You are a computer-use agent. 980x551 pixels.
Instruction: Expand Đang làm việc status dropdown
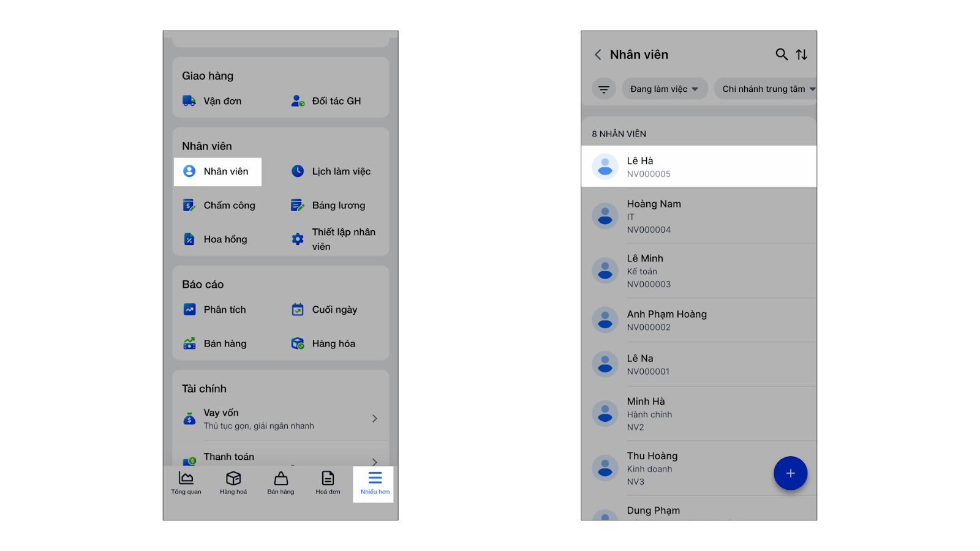665,89
